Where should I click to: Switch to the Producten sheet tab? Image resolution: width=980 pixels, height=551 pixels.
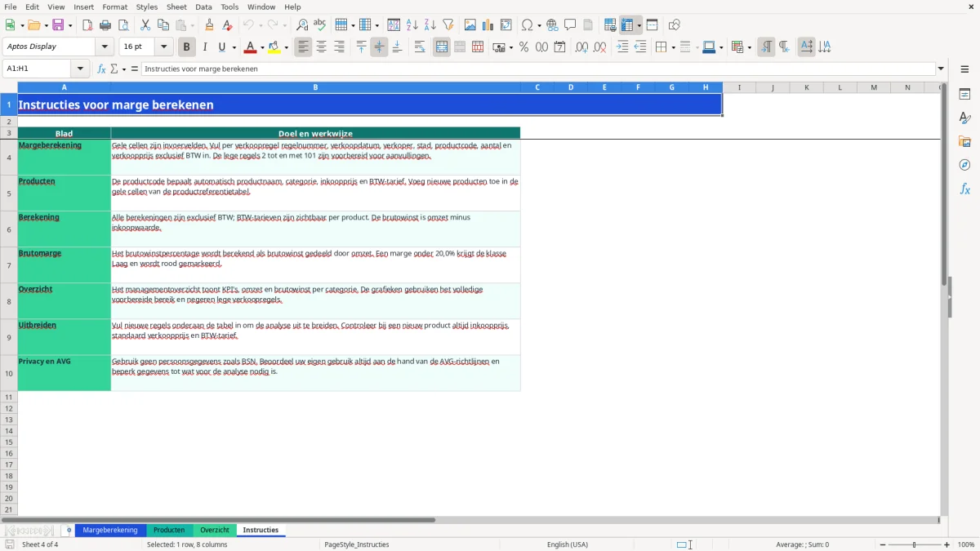click(x=169, y=531)
